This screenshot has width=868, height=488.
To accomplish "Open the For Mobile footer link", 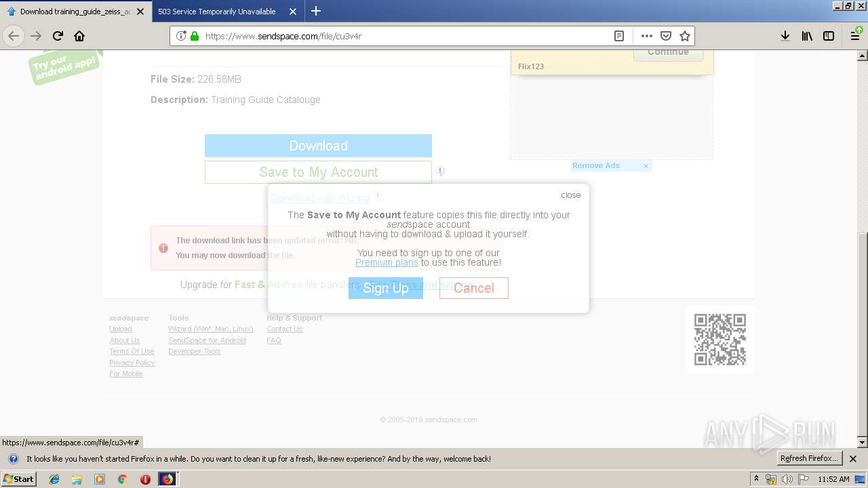I will point(126,373).
